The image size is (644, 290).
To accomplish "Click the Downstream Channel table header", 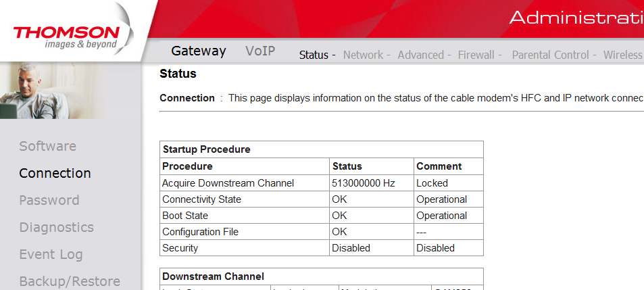I will coord(213,276).
